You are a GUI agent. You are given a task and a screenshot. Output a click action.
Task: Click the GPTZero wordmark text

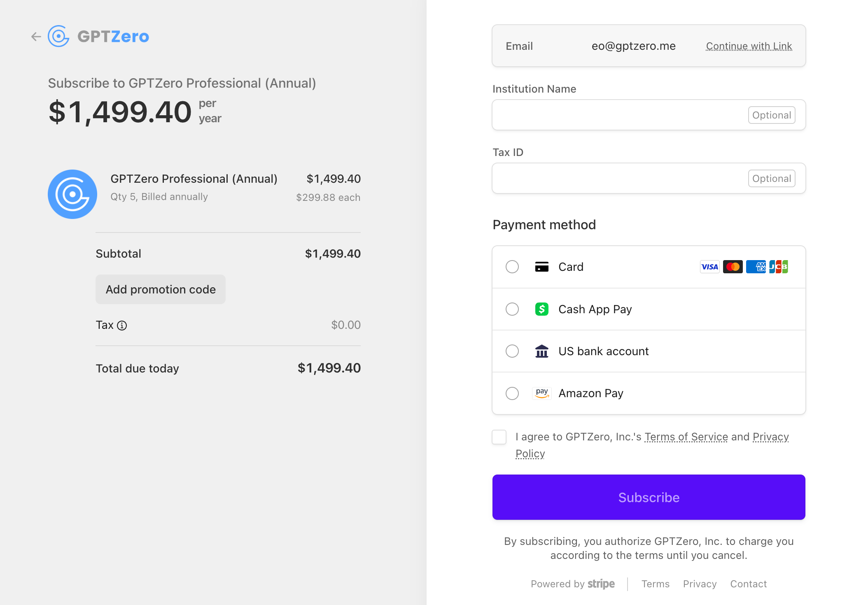click(x=113, y=37)
